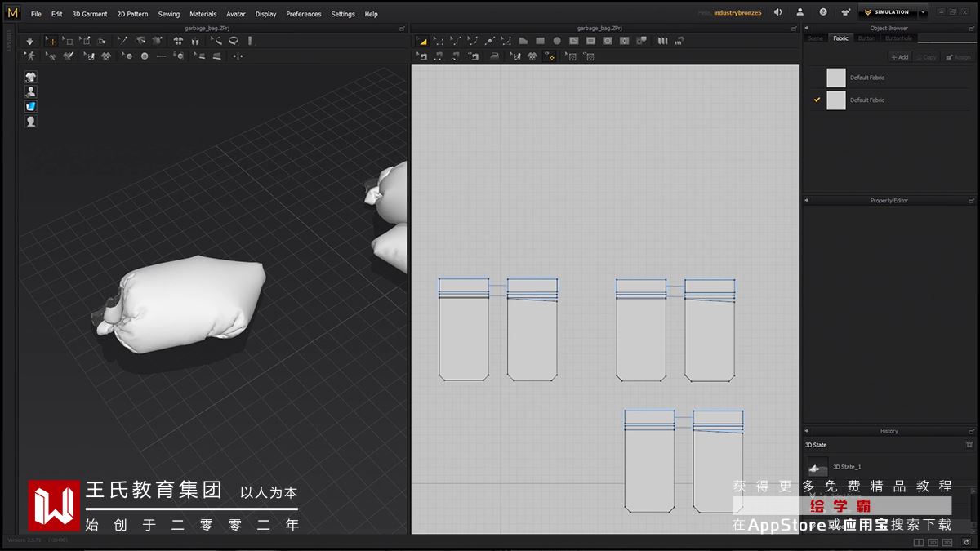Open the 3D Garment menu
Screen dimensions: 980x551
click(90, 14)
